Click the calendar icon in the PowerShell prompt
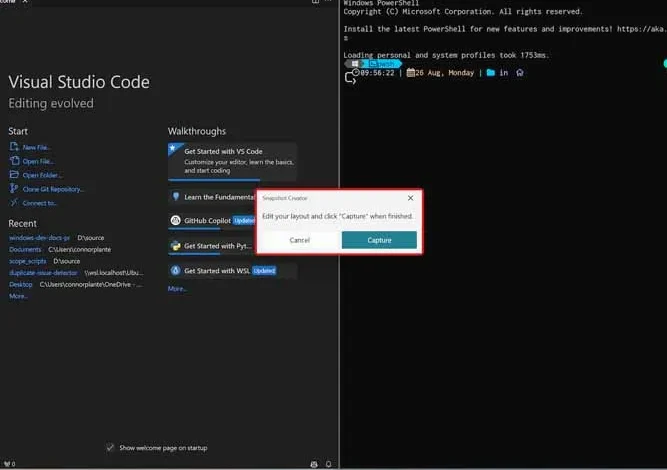667x470 pixels. tap(410, 73)
